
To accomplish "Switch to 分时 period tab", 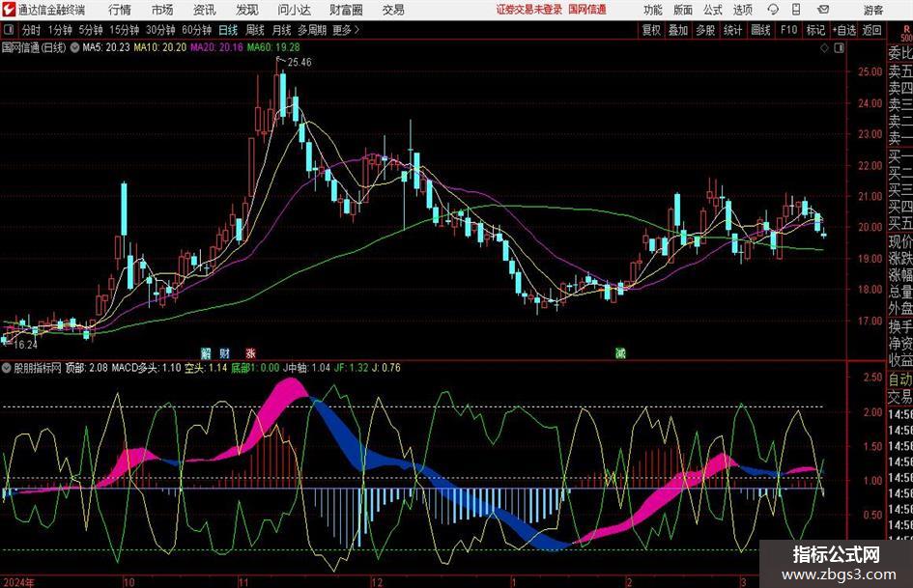I will pyautogui.click(x=32, y=30).
